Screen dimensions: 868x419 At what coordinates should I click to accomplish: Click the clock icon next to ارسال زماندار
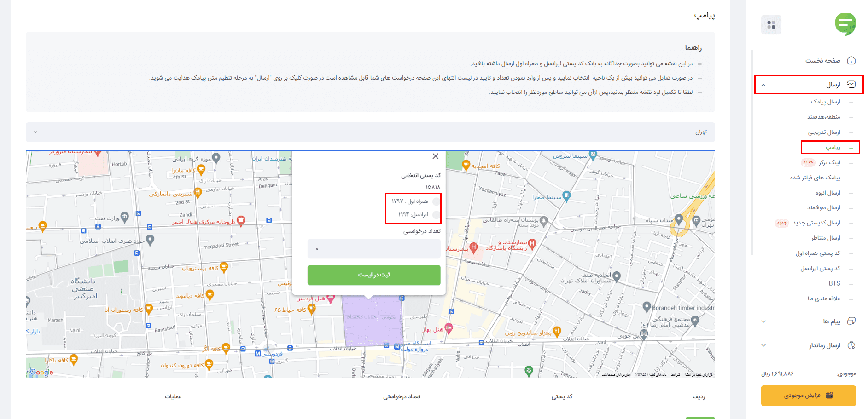click(x=851, y=345)
